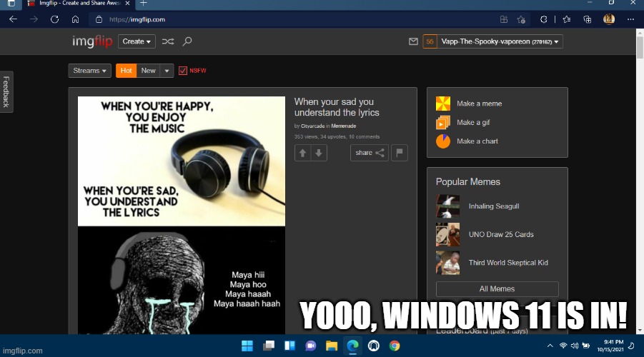
Task: Click the Make a meme icon
Action: pos(442,104)
